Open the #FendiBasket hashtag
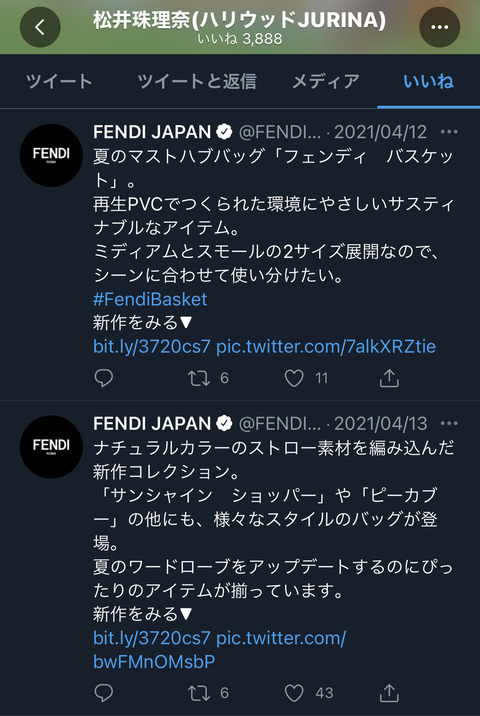Screen dimensions: 480x716 (150, 300)
